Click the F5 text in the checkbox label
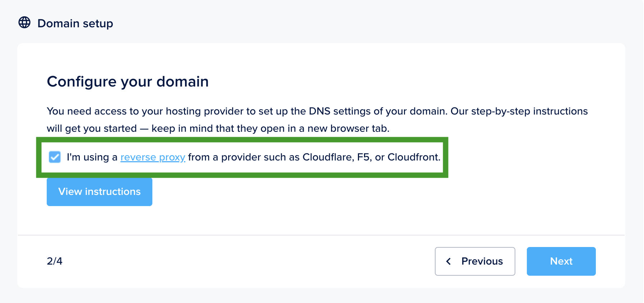 click(x=363, y=157)
